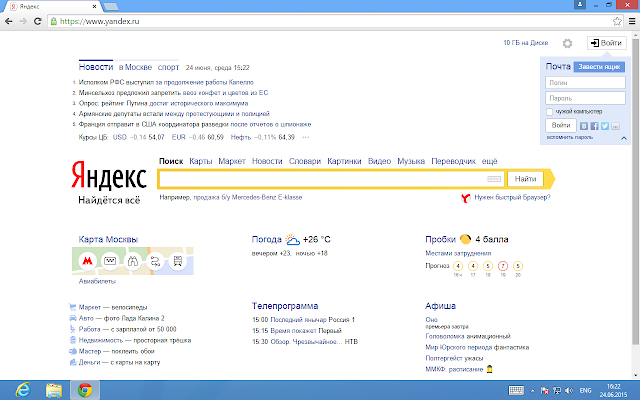The width and height of the screenshot is (640, 400).
Task: Select the в Москве news tab
Action: [x=136, y=67]
